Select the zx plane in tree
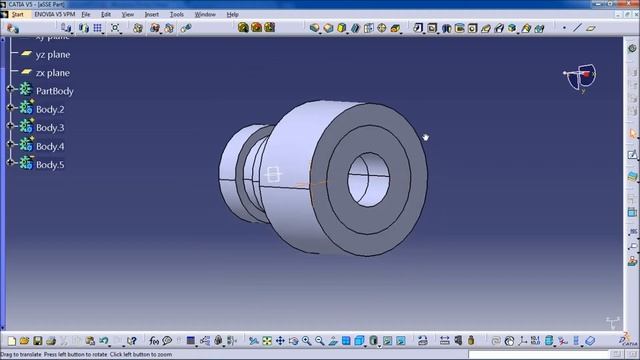The width and height of the screenshot is (640, 360). 53,73
